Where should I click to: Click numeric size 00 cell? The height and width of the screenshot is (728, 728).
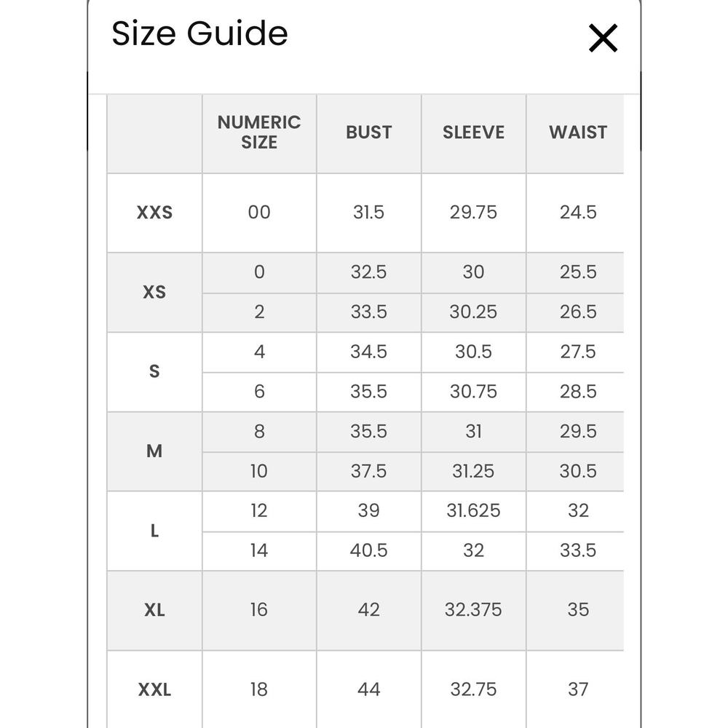click(x=259, y=213)
